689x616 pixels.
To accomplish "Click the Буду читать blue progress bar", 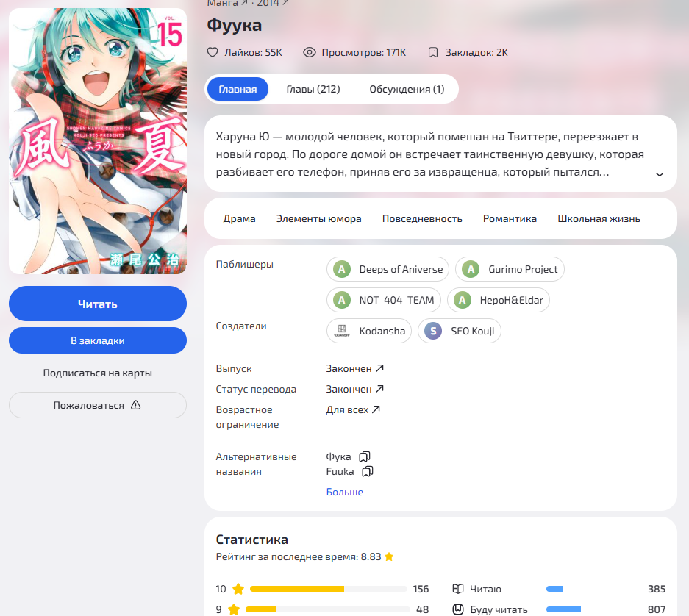I will (563, 609).
